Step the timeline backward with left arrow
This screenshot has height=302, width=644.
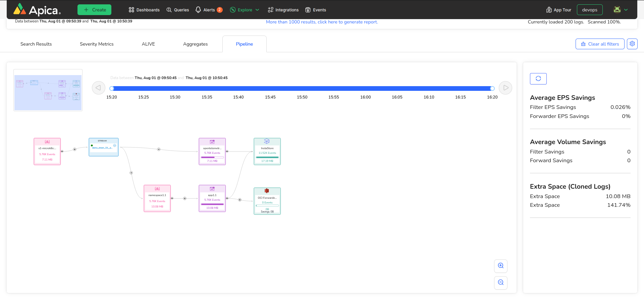click(x=98, y=88)
